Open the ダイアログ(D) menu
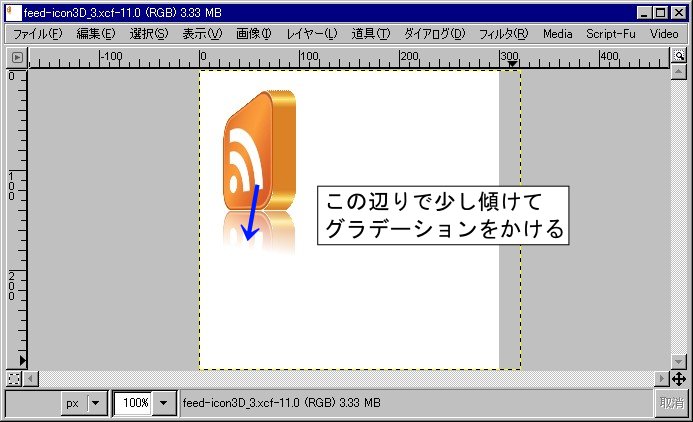The image size is (693, 422). pos(435,34)
